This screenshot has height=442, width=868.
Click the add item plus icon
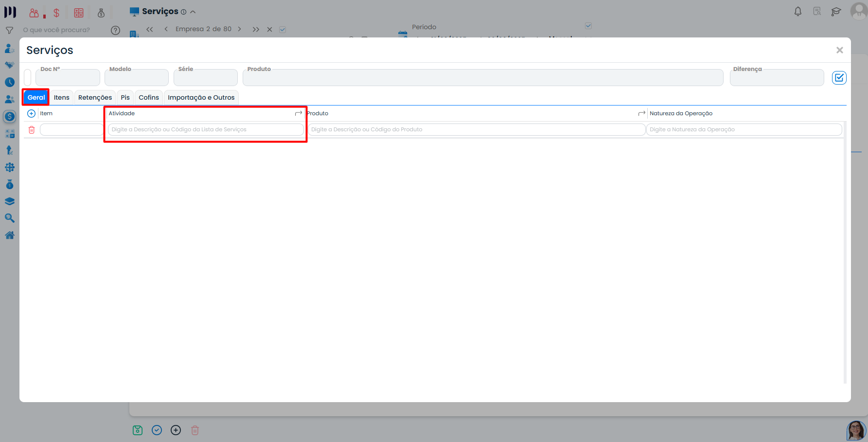31,113
